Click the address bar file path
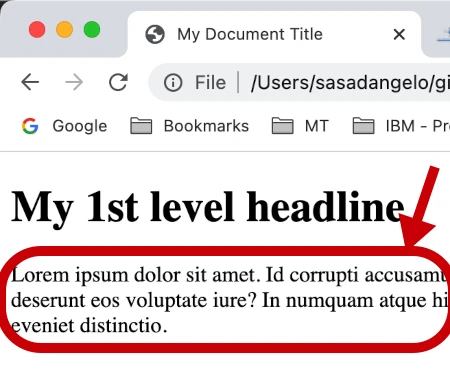 [350, 83]
